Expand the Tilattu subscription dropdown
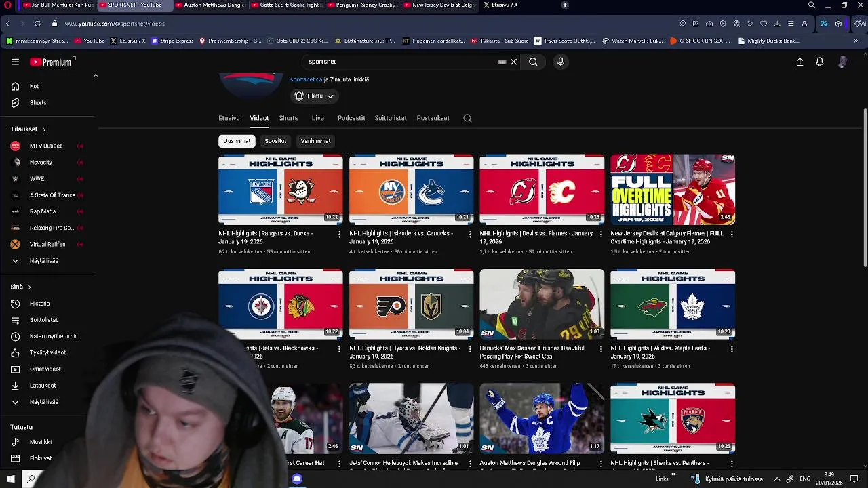 pyautogui.click(x=314, y=96)
